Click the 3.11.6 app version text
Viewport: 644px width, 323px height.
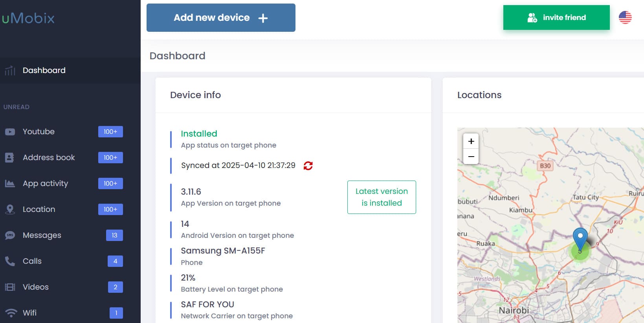tap(191, 192)
